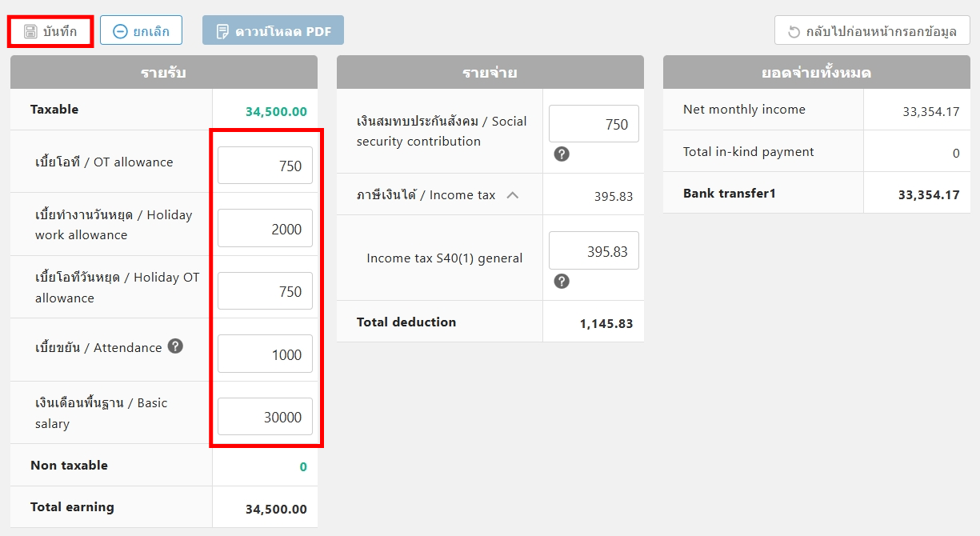The height and width of the screenshot is (536, 980).
Task: Click the Bank transfer1 amount value
Action: [x=928, y=194]
